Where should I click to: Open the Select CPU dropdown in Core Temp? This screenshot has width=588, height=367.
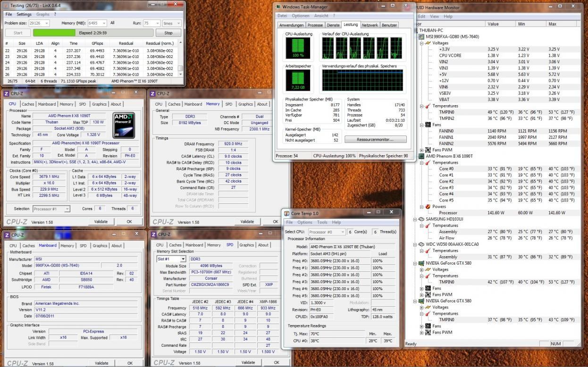pyautogui.click(x=343, y=232)
